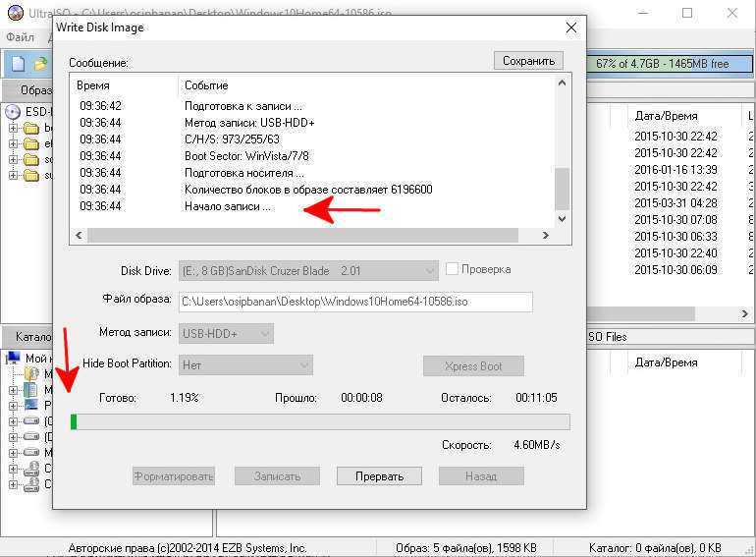Open the Файл menu in UltraISO

click(x=21, y=37)
